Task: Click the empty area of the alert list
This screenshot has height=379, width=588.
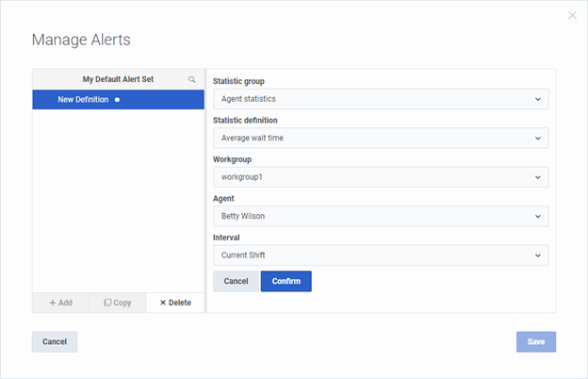Action: click(118, 198)
